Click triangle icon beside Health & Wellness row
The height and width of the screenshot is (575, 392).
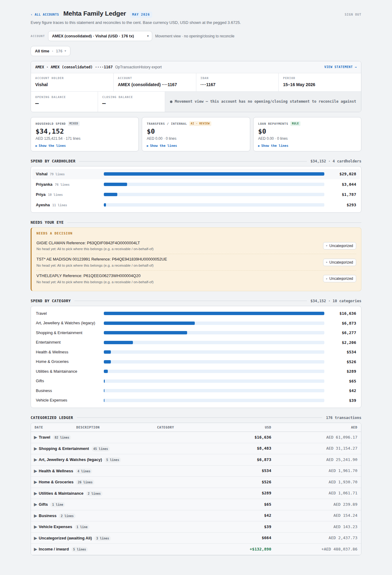pos(36,471)
